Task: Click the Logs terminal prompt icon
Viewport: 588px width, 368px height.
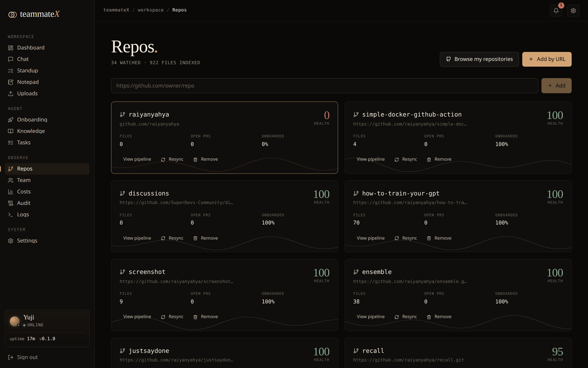Action: click(10, 214)
